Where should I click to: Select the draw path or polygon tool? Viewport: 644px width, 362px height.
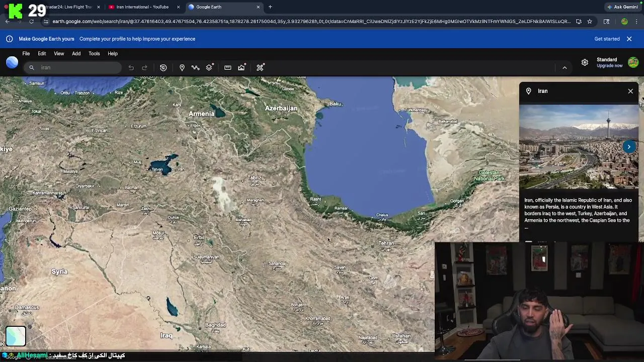pos(196,67)
